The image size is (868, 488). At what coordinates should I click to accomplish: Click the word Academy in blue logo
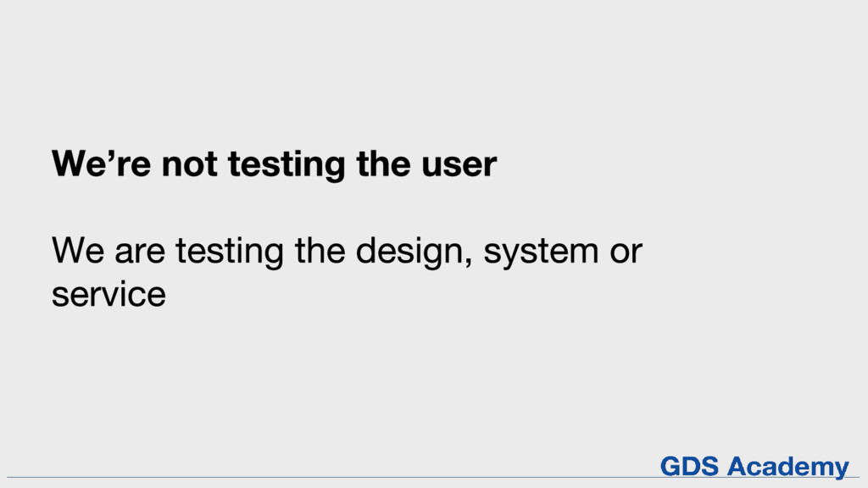coord(788,467)
